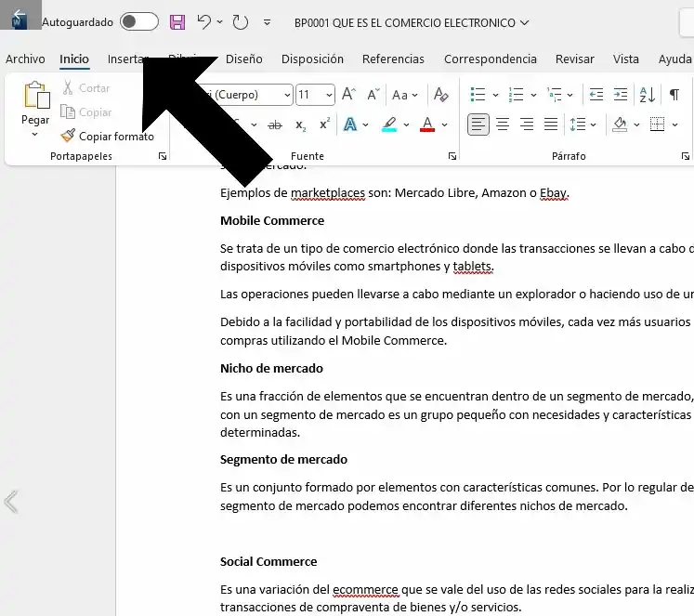Viewport: 694px width, 616px height.
Task: Expand Pegar options arrow
Action: pos(35,134)
